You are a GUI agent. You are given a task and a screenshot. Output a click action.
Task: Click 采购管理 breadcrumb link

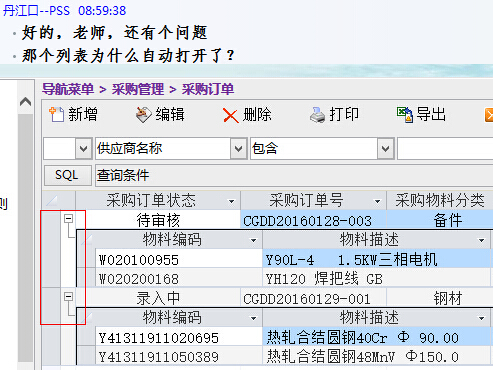coord(138,89)
